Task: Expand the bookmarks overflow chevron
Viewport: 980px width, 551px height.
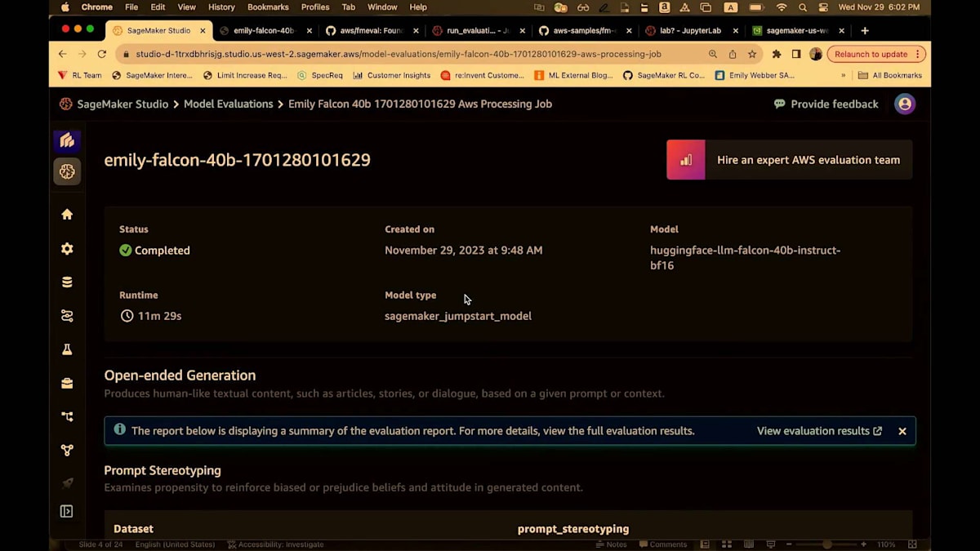Action: [844, 75]
